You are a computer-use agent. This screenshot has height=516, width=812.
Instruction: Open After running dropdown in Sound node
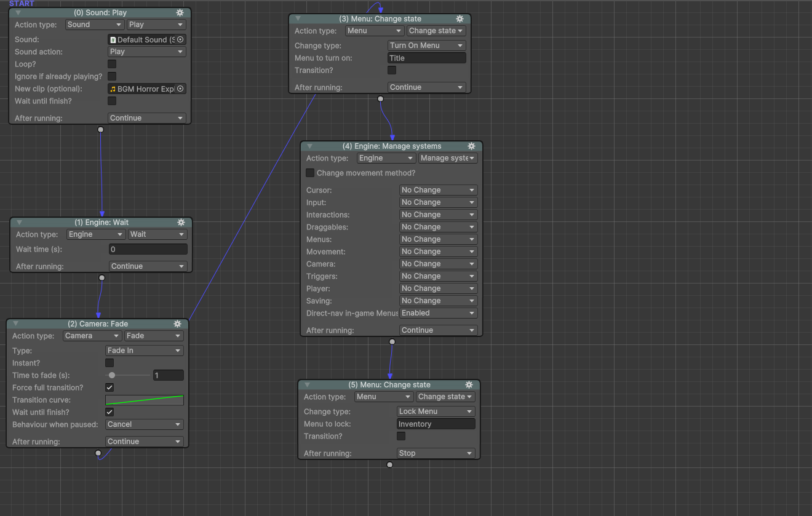coord(146,118)
